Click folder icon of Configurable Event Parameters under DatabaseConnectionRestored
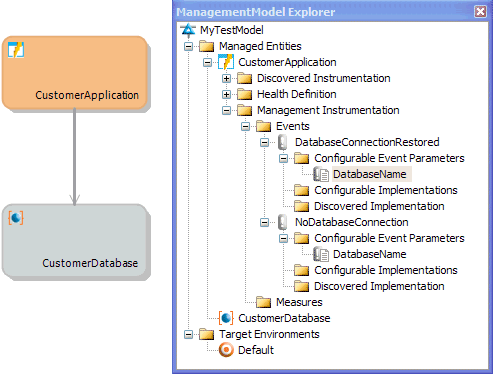The height and width of the screenshot is (374, 493). tap(302, 158)
